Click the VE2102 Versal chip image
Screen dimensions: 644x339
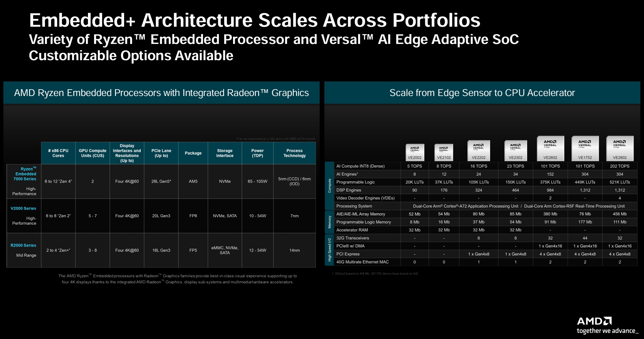(443, 152)
